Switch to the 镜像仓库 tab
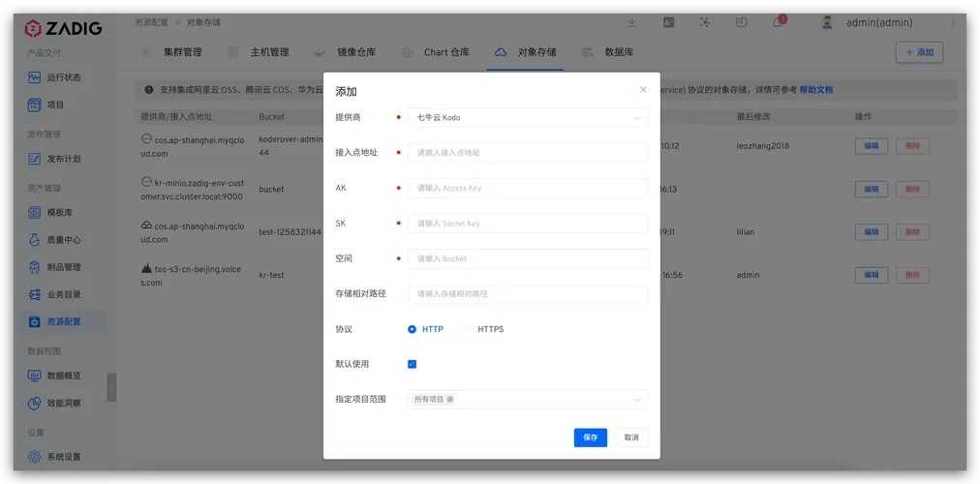This screenshot has width=980, height=484. tap(356, 52)
